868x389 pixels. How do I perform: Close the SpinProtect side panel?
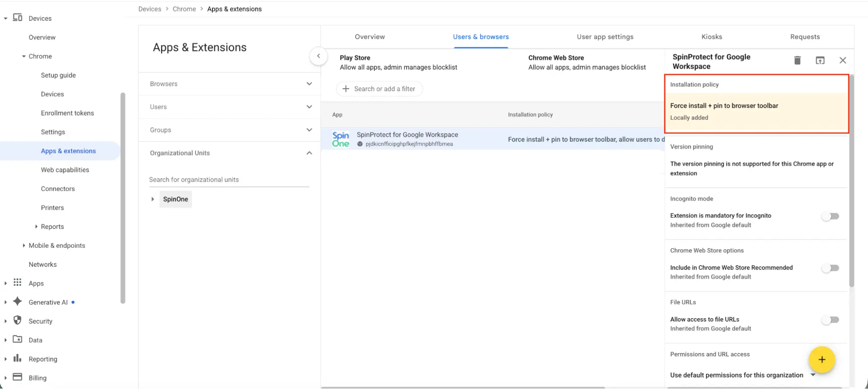(843, 60)
